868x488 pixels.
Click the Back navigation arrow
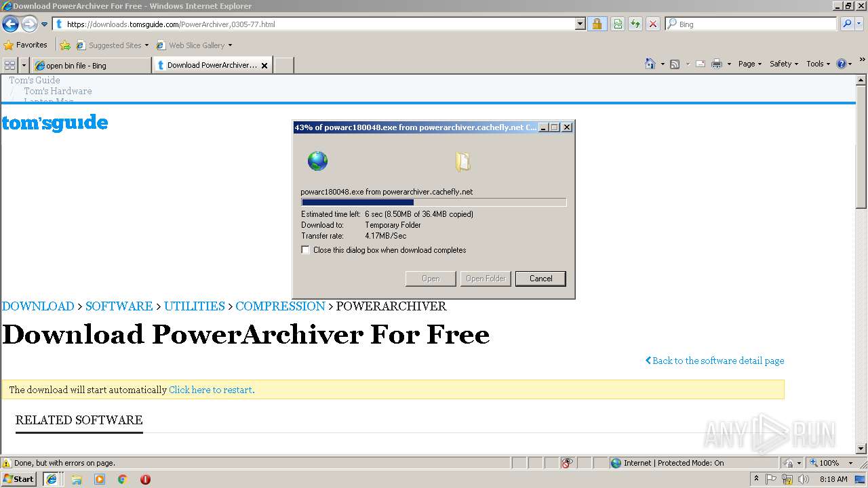click(10, 24)
